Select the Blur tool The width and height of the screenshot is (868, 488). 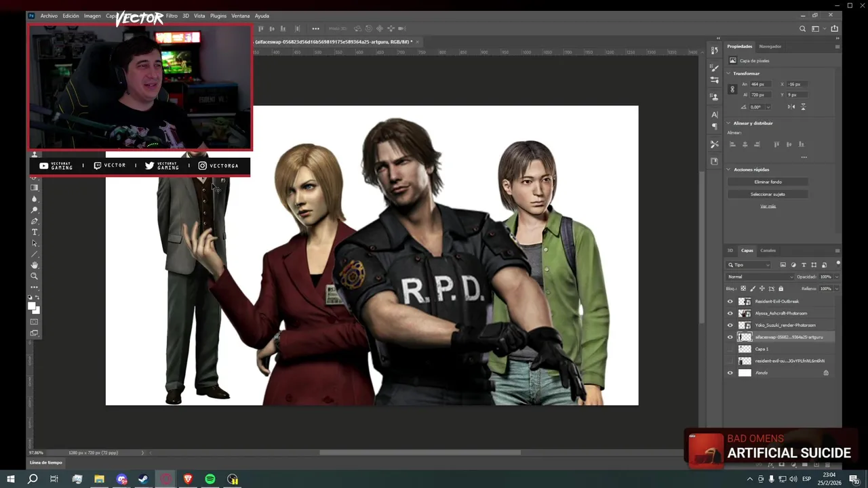click(x=35, y=199)
